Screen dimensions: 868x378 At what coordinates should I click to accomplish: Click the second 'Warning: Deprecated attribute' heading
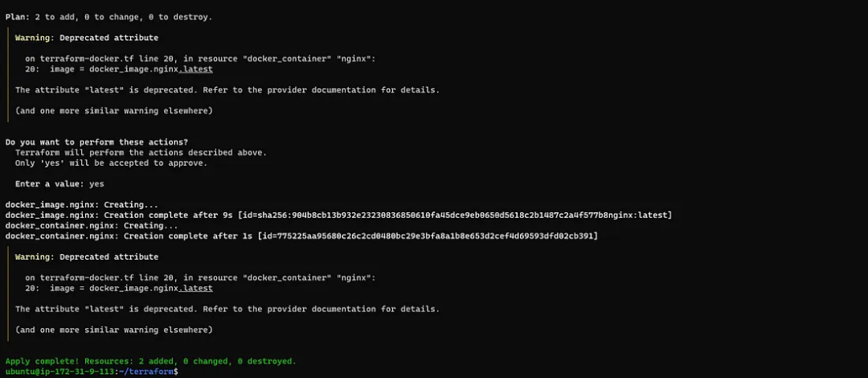(x=86, y=257)
